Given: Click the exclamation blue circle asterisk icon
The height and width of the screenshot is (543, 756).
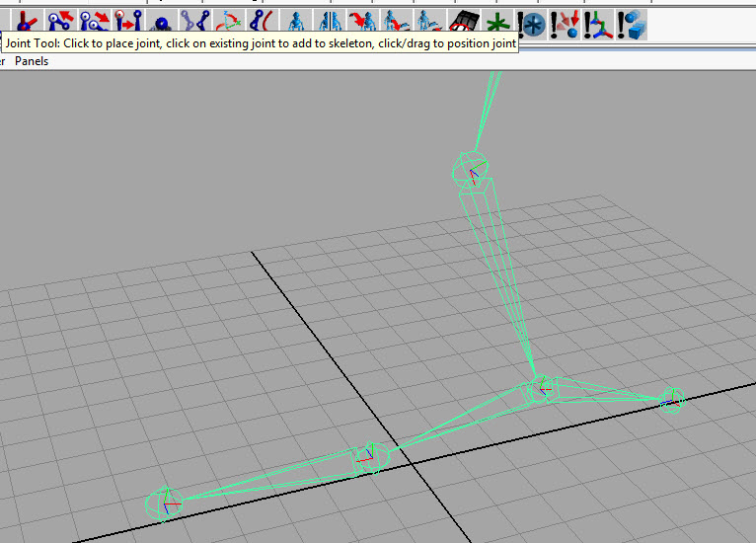Looking at the screenshot, I should [x=531, y=24].
